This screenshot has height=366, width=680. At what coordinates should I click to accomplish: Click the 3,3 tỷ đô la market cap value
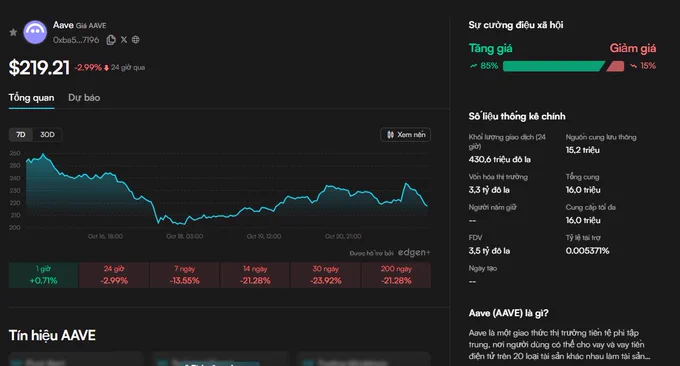tap(489, 190)
